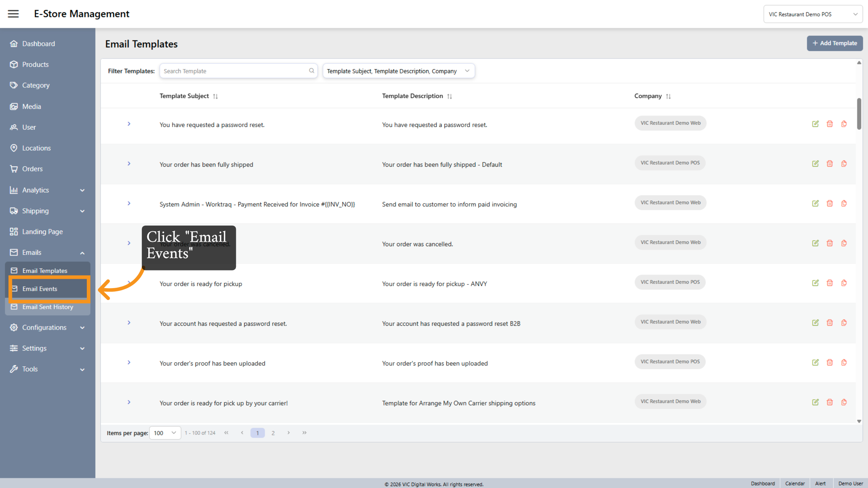Edit the password reset template
The height and width of the screenshot is (488, 868).
[815, 124]
